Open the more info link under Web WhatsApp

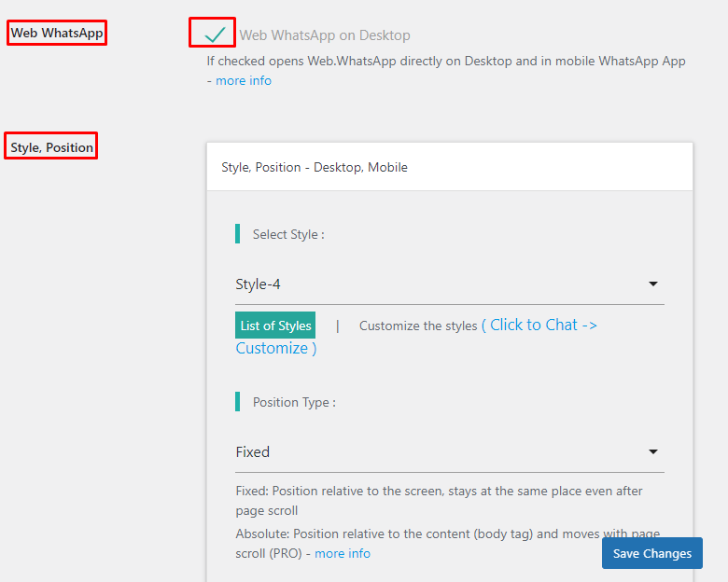[244, 81]
